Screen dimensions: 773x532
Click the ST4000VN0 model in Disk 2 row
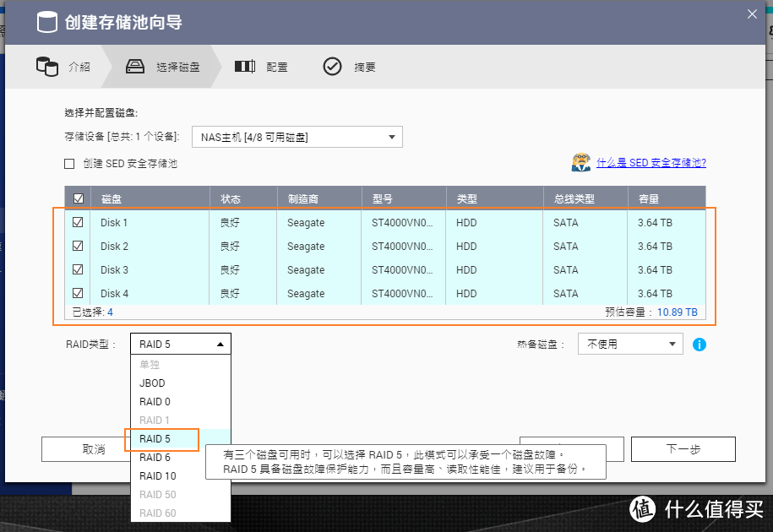click(x=402, y=247)
